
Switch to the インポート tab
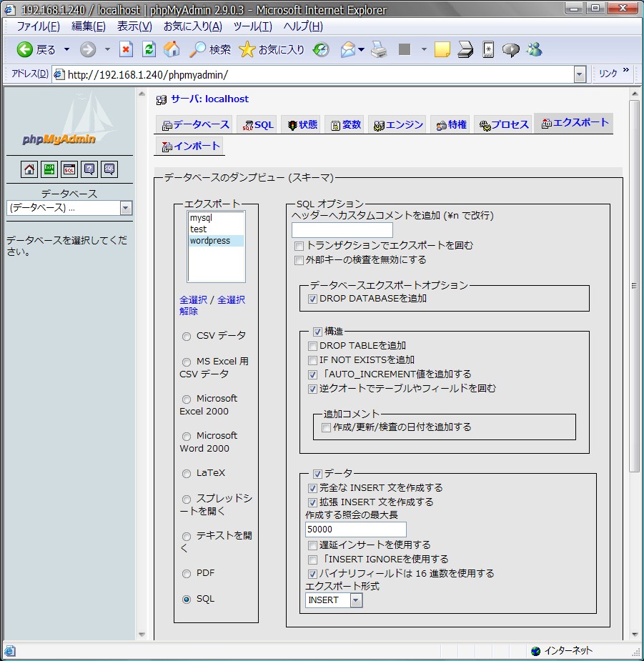click(191, 146)
